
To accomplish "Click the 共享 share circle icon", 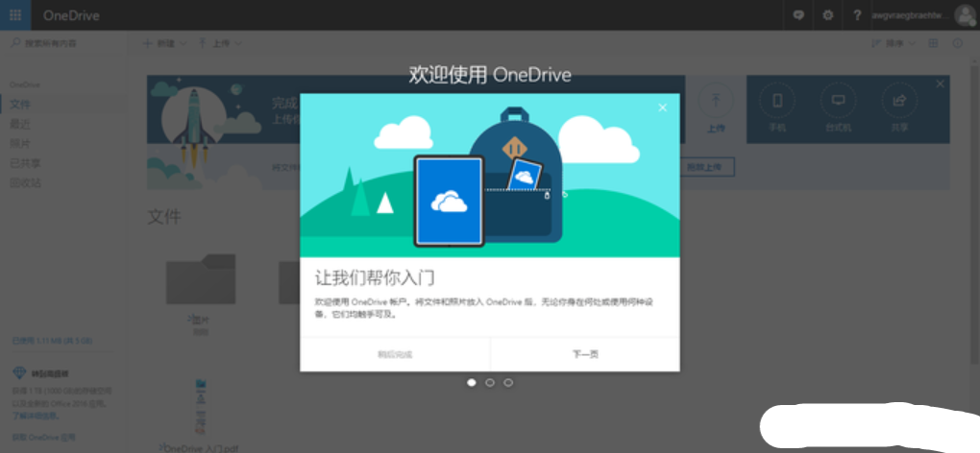I will pos(899,101).
